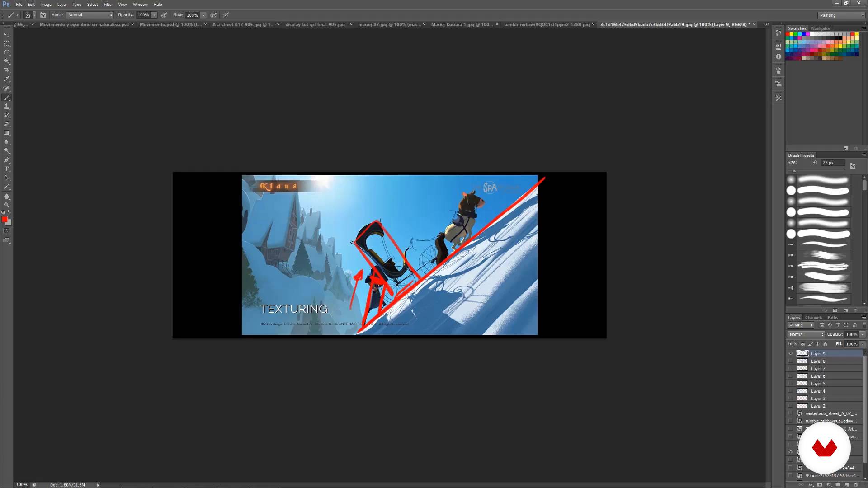Toggle Quick Mask mode icon
The height and width of the screenshot is (488, 868).
(x=6, y=231)
